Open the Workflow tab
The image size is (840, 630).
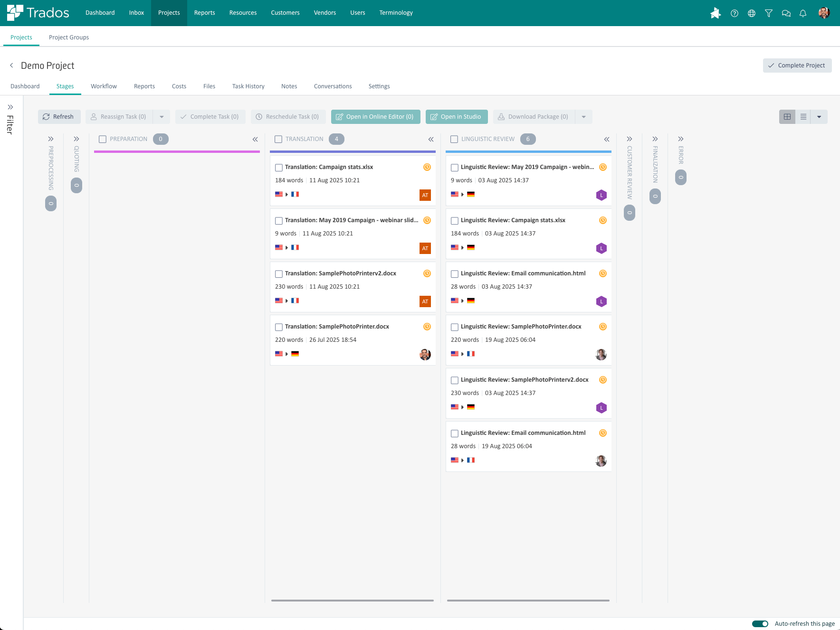(x=104, y=86)
